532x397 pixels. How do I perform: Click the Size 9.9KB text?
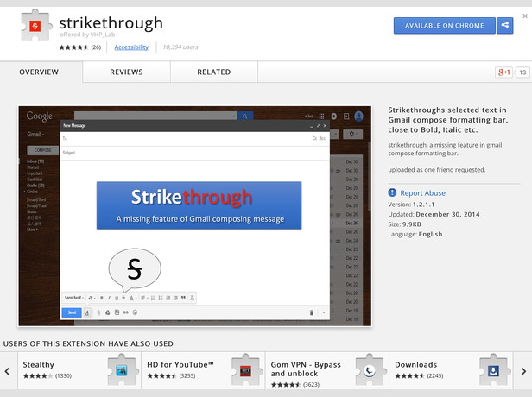404,224
